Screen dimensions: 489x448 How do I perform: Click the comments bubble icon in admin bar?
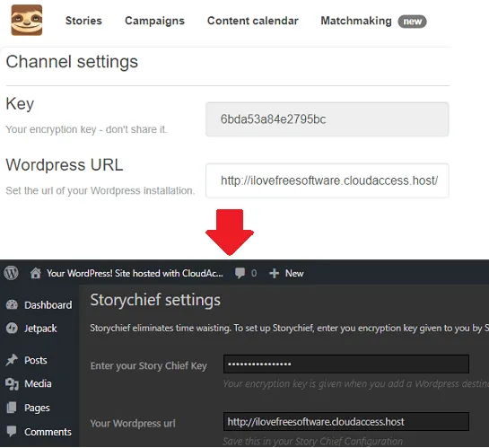(240, 274)
